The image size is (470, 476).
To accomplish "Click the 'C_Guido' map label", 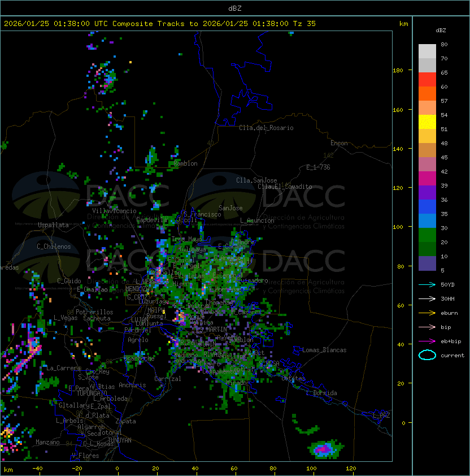I will click(x=69, y=281).
